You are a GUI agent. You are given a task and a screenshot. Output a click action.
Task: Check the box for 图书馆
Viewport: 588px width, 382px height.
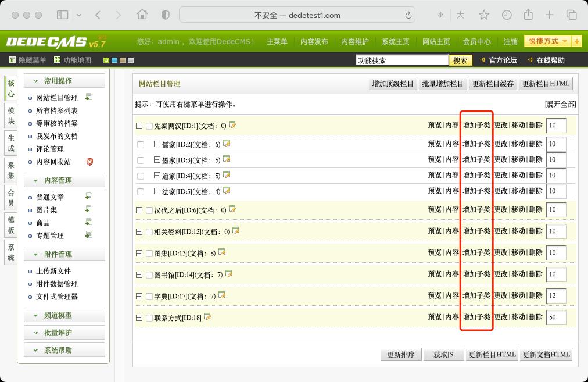pyautogui.click(x=149, y=275)
